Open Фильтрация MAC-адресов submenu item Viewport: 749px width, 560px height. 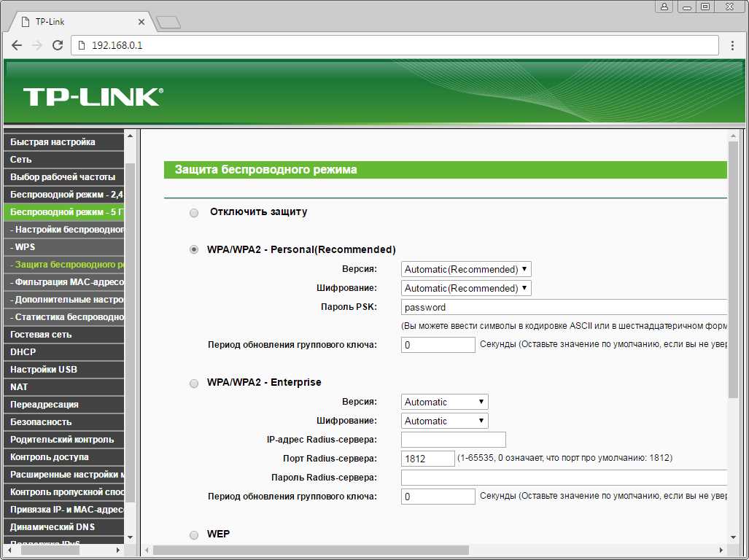tap(63, 282)
